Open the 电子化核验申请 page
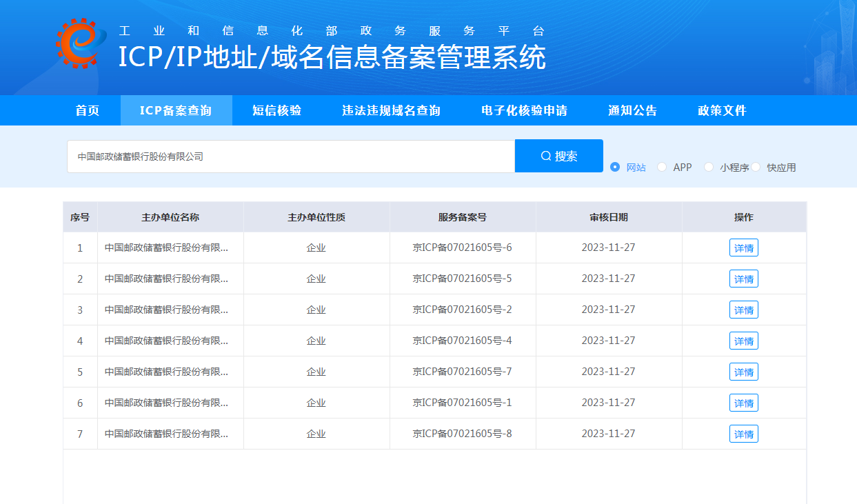Viewport: 857px width, 504px height. pyautogui.click(x=524, y=110)
